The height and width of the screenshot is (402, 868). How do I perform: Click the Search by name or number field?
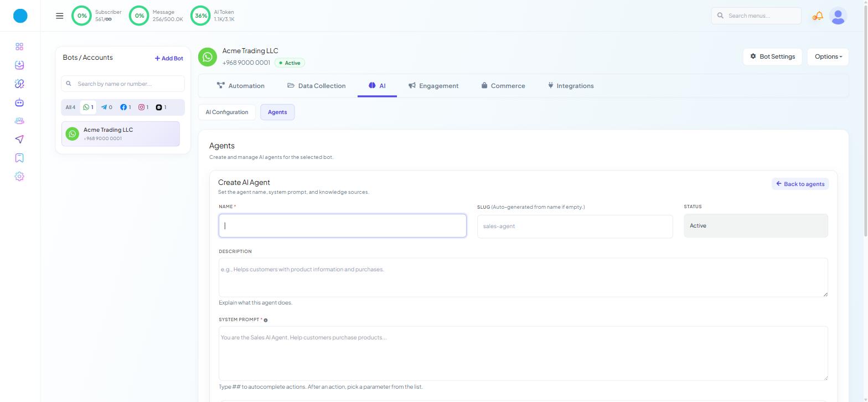click(x=123, y=84)
